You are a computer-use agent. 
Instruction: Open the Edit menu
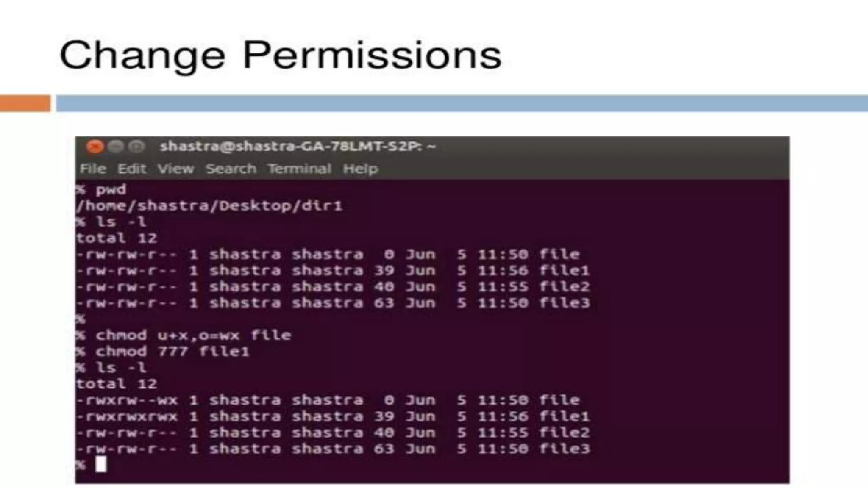pyautogui.click(x=132, y=169)
